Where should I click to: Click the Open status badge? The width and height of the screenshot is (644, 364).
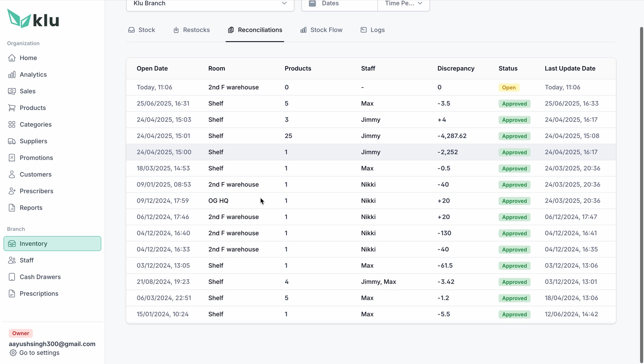(x=509, y=88)
